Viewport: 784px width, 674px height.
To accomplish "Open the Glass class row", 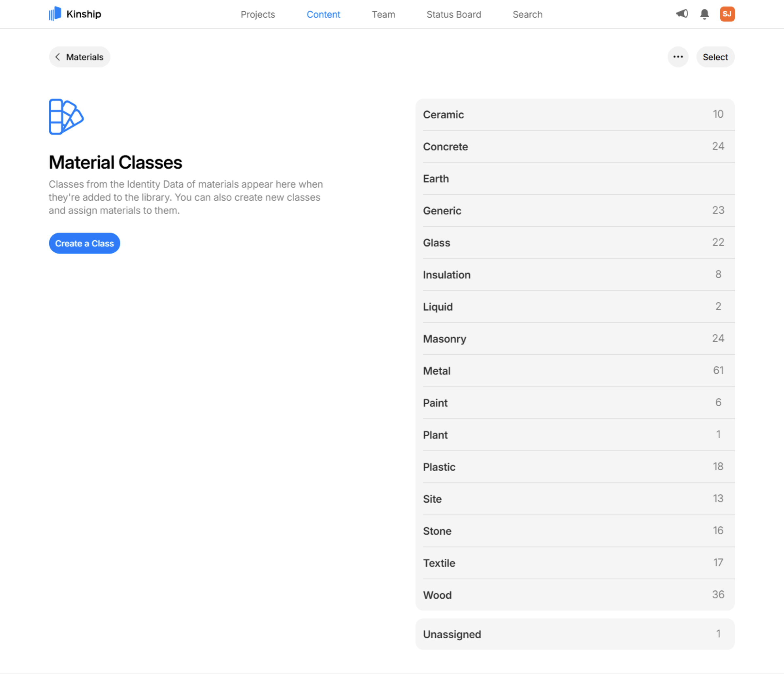I will (575, 242).
